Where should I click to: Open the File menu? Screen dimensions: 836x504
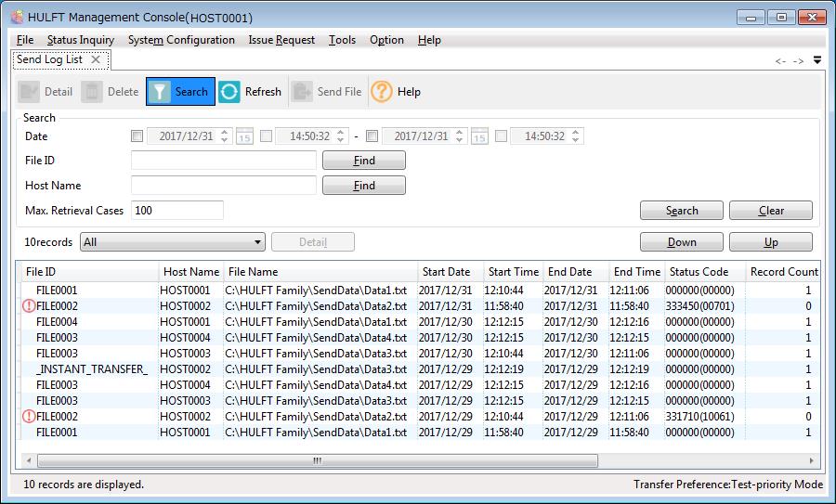pyautogui.click(x=25, y=40)
